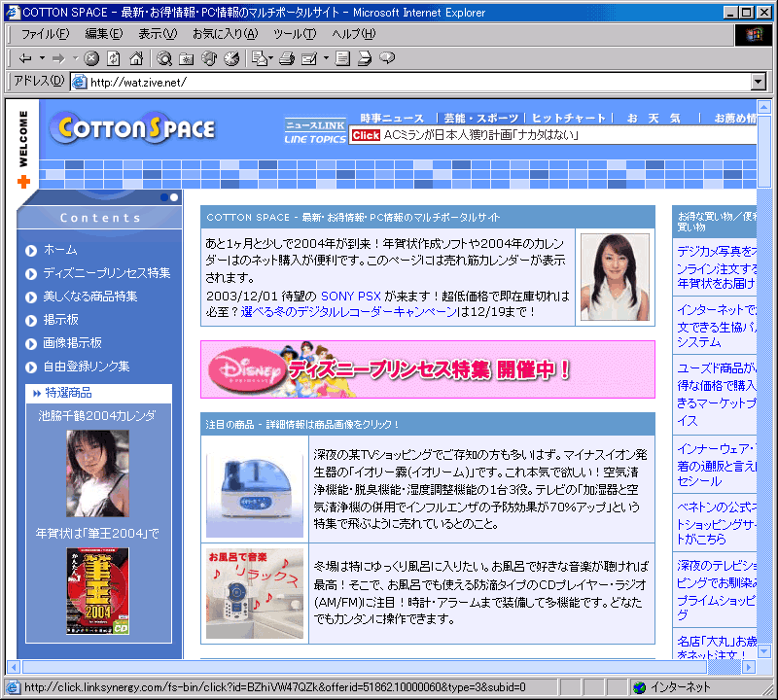Click the lined-page icon right of Edit
Image resolution: width=778 pixels, height=700 pixels.
tap(342, 58)
